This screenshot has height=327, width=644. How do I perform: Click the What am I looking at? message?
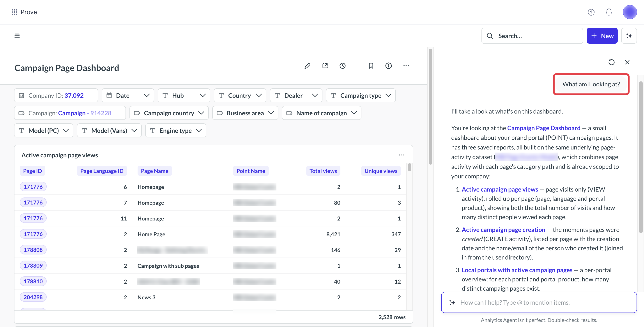pyautogui.click(x=591, y=84)
